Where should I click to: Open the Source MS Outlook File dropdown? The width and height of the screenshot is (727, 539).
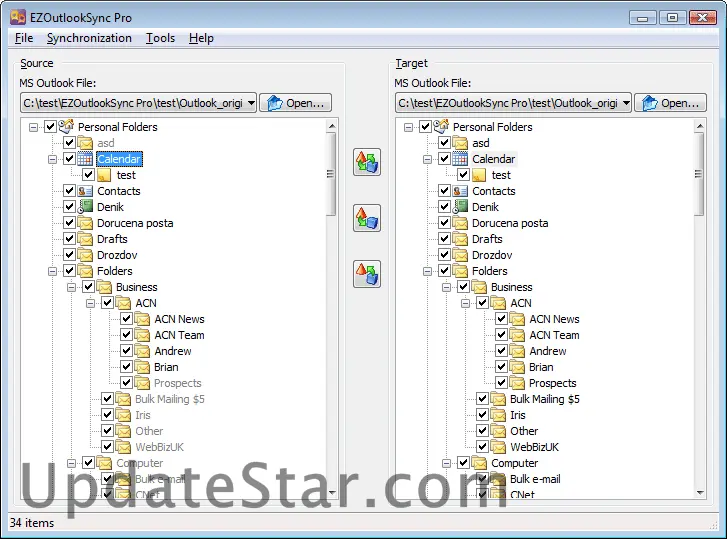click(251, 103)
